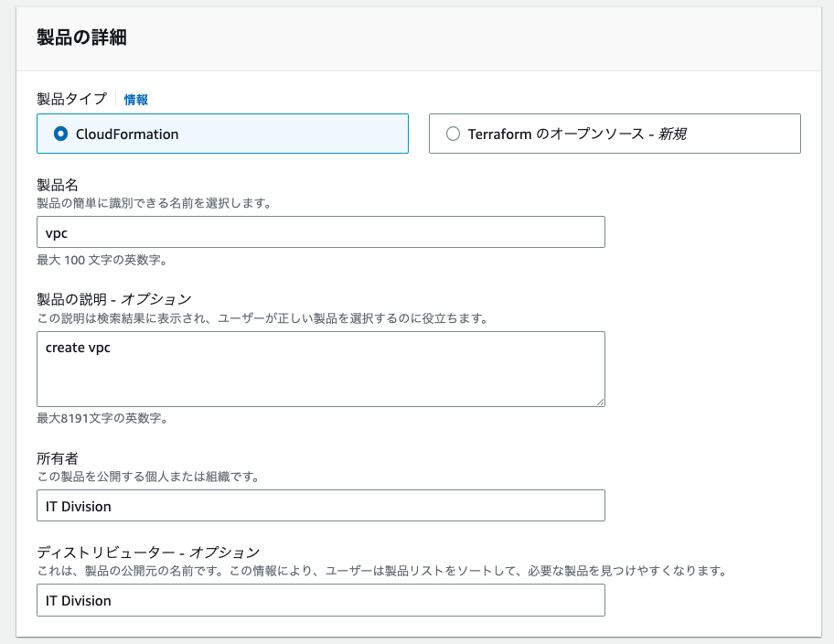Grab the textarea resize handle corner
The width and height of the screenshot is (834, 644).
point(601,402)
